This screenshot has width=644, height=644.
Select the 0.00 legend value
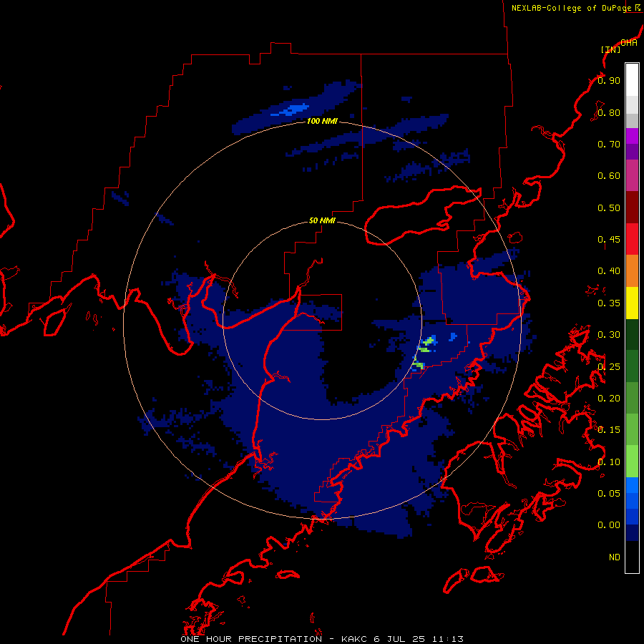pos(609,525)
